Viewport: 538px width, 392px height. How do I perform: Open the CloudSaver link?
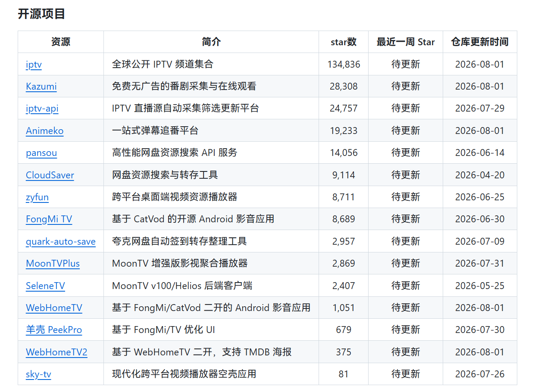[50, 175]
